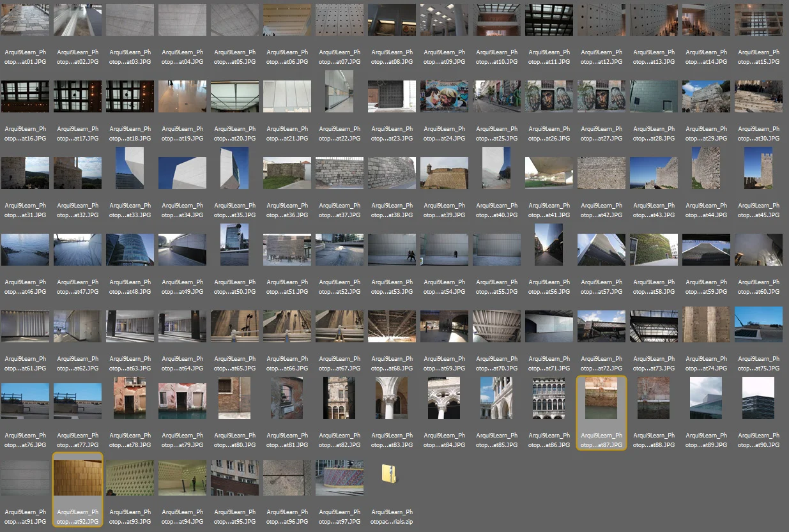The image size is (789, 532).
Task: Select the thumbnail for Arqui9Learn_Photop...at01.JPG
Action: 25,19
